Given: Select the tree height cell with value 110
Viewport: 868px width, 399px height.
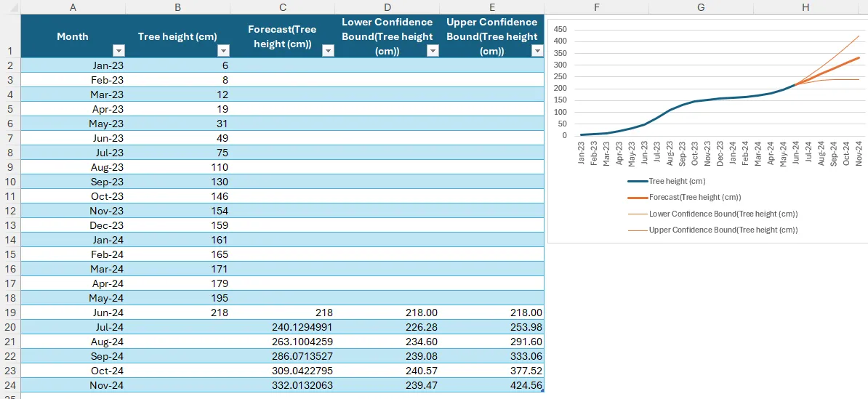Looking at the screenshot, I should point(177,167).
